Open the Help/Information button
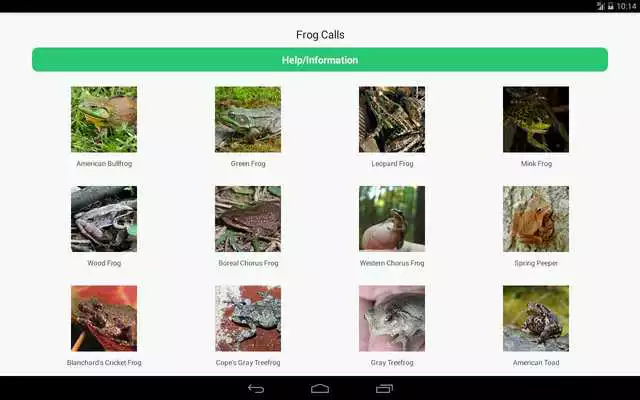 [x=320, y=60]
